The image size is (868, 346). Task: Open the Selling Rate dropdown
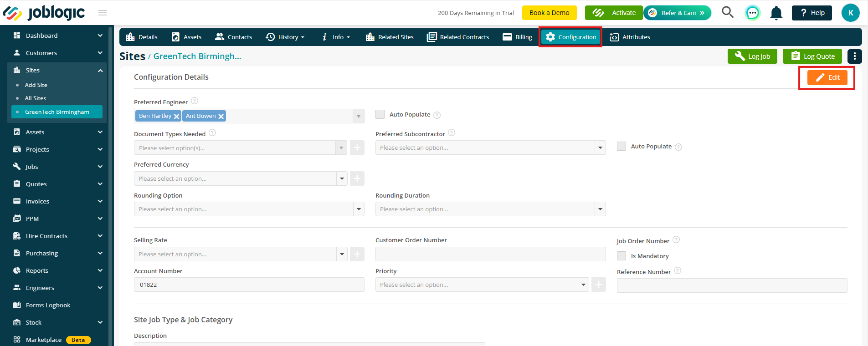tap(241, 254)
